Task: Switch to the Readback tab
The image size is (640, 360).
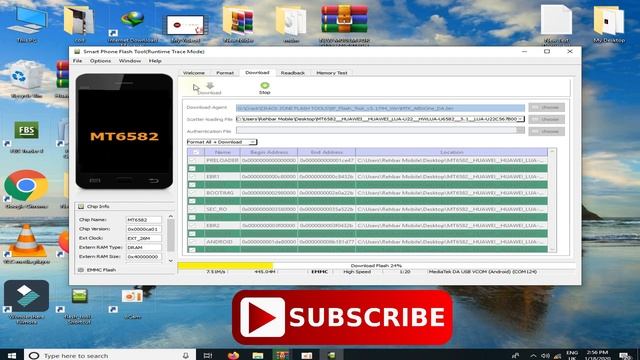Action: (x=293, y=73)
